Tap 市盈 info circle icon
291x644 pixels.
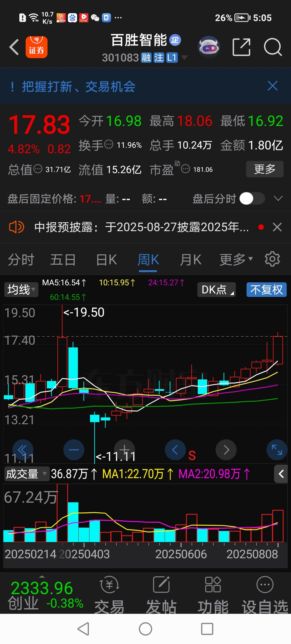click(x=185, y=169)
